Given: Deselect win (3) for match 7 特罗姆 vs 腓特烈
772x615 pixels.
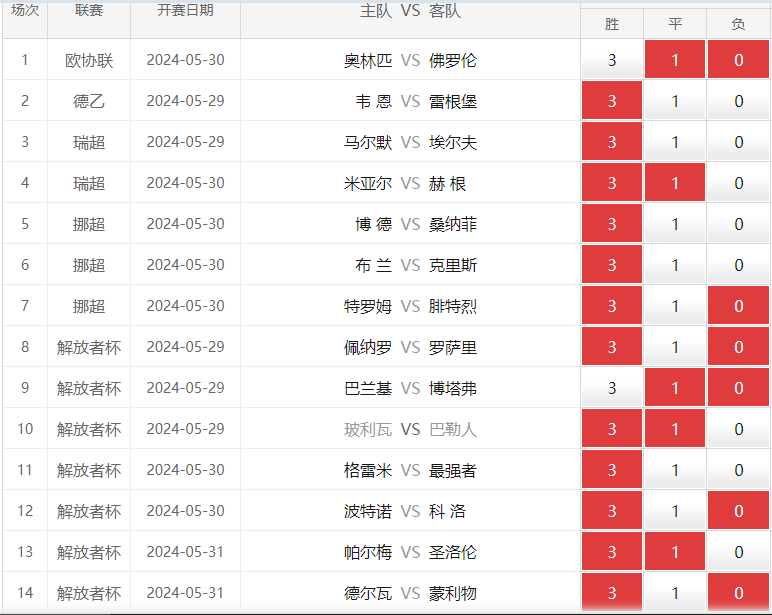Looking at the screenshot, I should (x=612, y=306).
